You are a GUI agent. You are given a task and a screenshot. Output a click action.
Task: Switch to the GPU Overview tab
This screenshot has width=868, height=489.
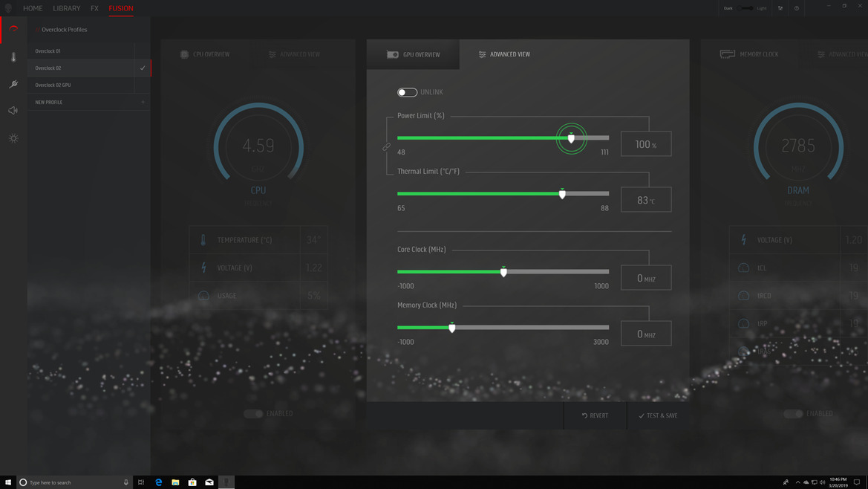coord(413,54)
